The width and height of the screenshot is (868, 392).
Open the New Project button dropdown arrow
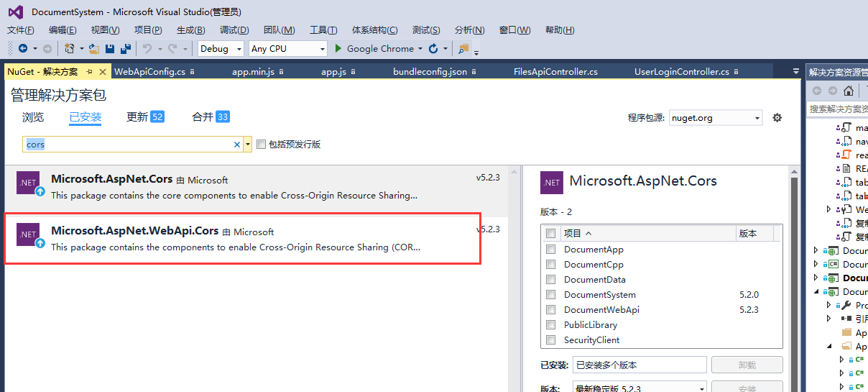(81, 49)
